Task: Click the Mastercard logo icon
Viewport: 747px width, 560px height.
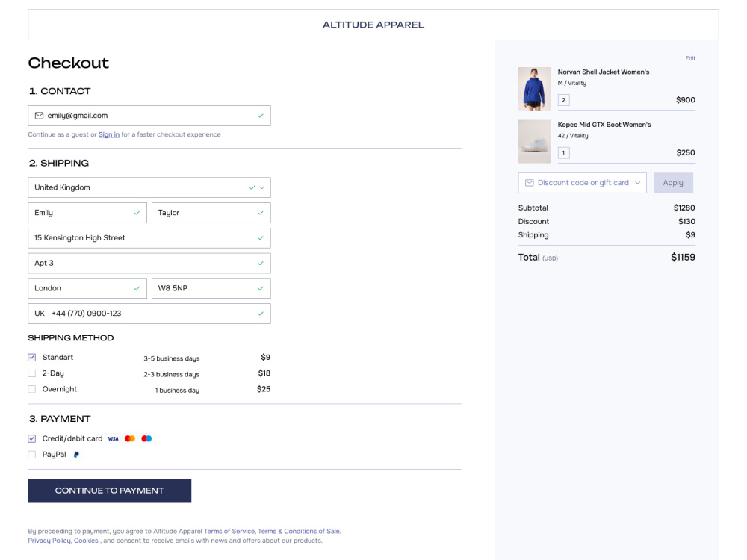Action: click(129, 438)
